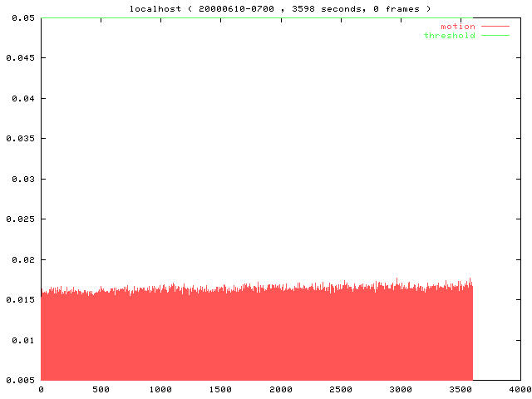Click the 0.03 y-axis tick label

(22, 179)
